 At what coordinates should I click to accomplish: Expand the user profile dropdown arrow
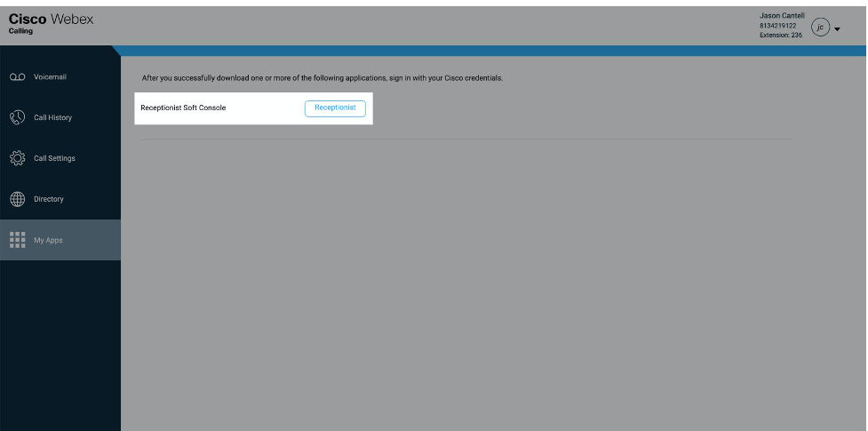(x=837, y=29)
